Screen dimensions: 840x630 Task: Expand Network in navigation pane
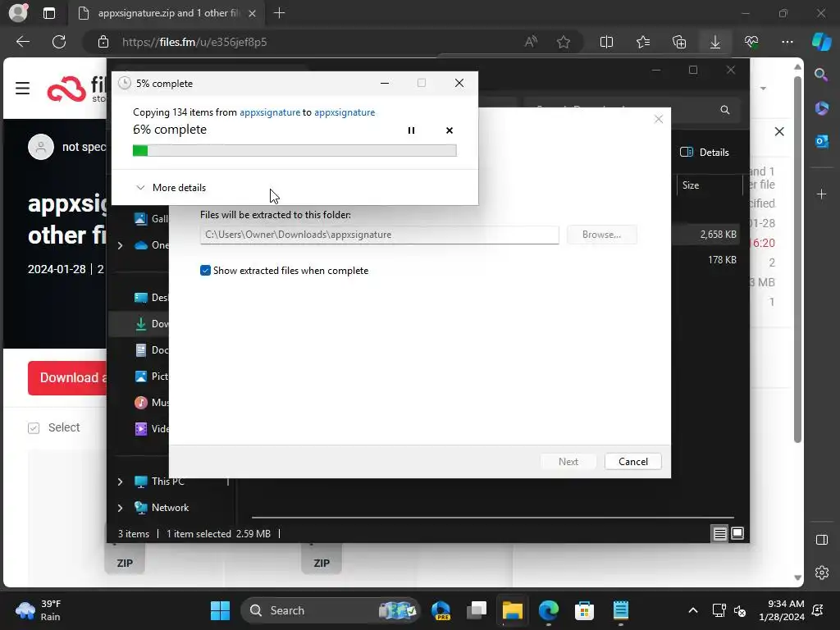tap(120, 508)
